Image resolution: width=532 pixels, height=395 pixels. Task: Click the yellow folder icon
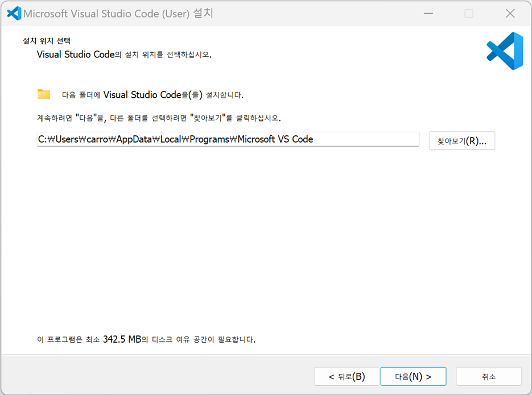click(x=44, y=94)
